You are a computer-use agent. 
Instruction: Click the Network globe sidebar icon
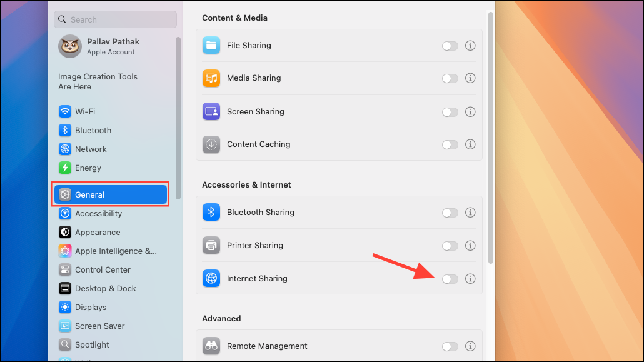(65, 149)
